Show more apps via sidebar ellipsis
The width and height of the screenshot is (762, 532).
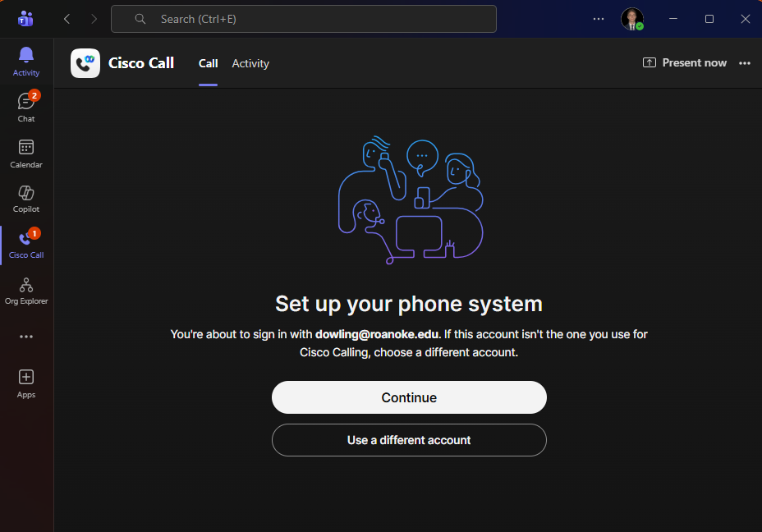(x=26, y=337)
